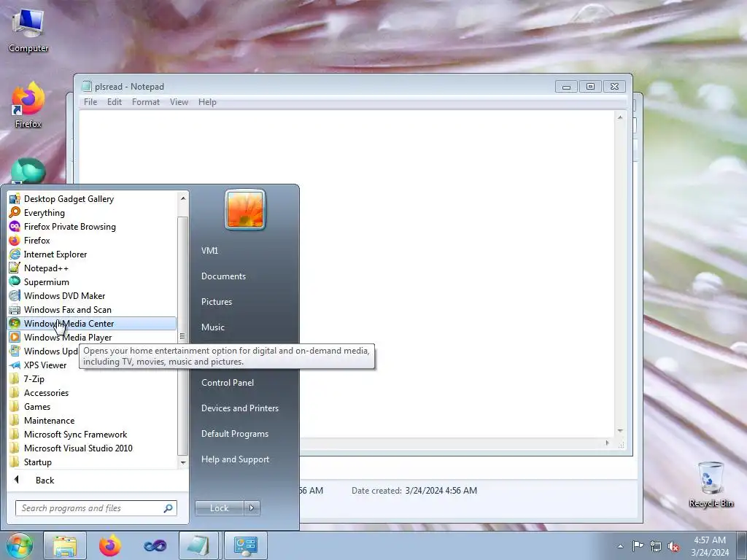Click the Lock button
The image size is (747, 560).
click(x=220, y=508)
